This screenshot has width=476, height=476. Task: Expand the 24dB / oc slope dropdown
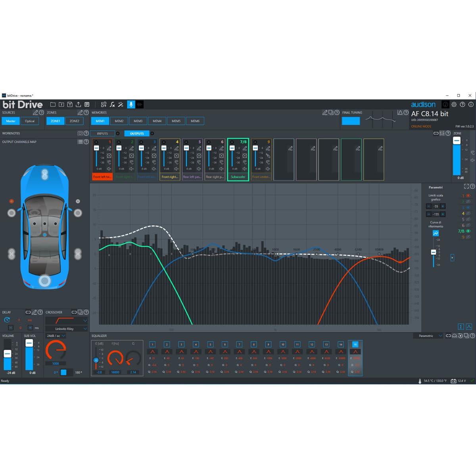(56, 336)
